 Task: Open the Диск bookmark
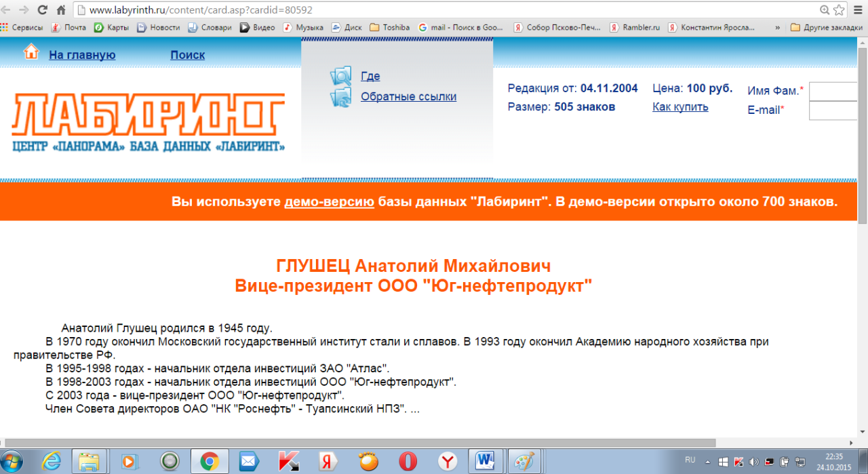[x=347, y=28]
